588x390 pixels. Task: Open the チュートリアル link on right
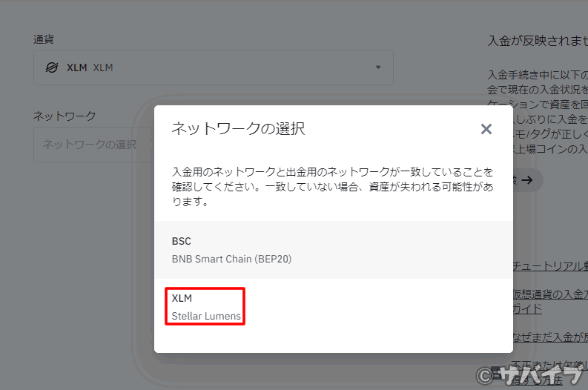coord(549,266)
